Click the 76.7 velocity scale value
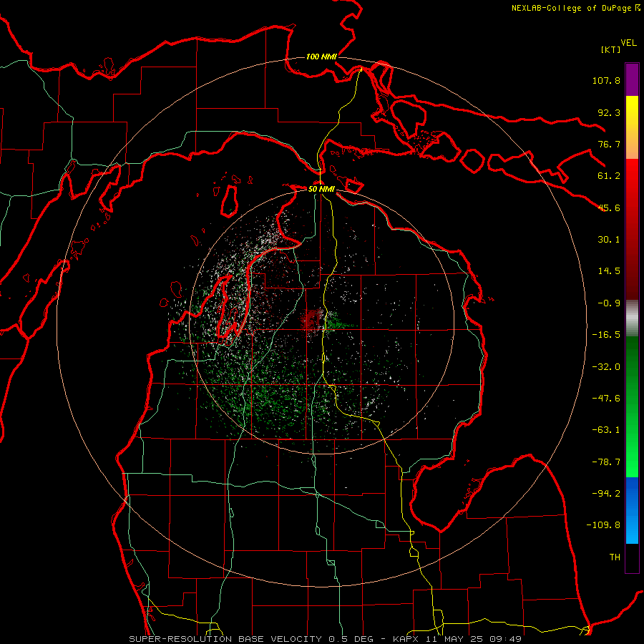The height and width of the screenshot is (644, 644). coord(609,144)
